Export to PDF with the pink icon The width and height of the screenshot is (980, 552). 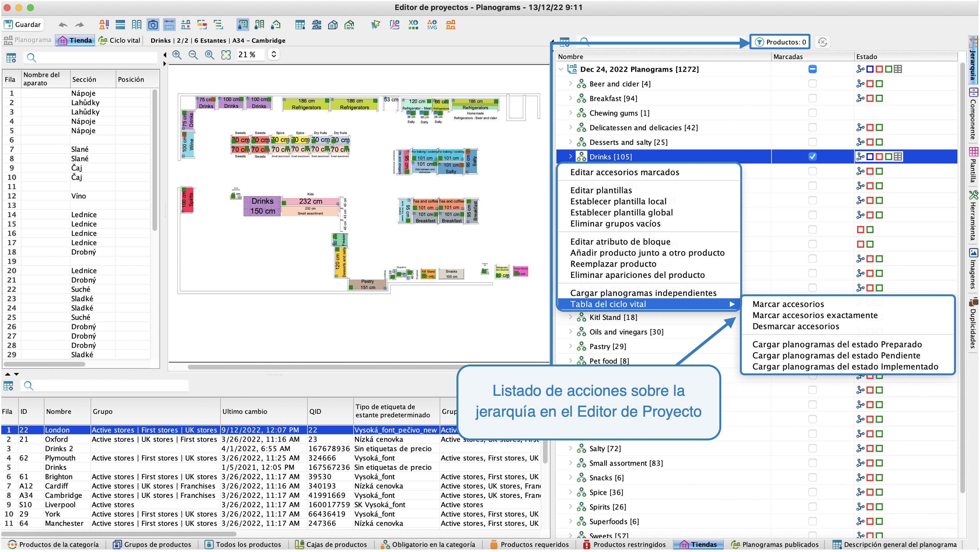point(394,25)
